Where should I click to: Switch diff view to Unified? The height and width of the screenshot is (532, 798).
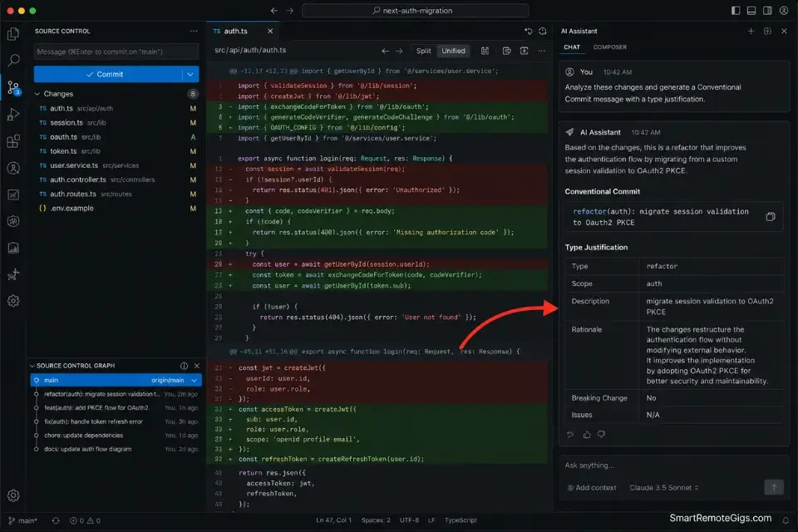[x=454, y=51]
